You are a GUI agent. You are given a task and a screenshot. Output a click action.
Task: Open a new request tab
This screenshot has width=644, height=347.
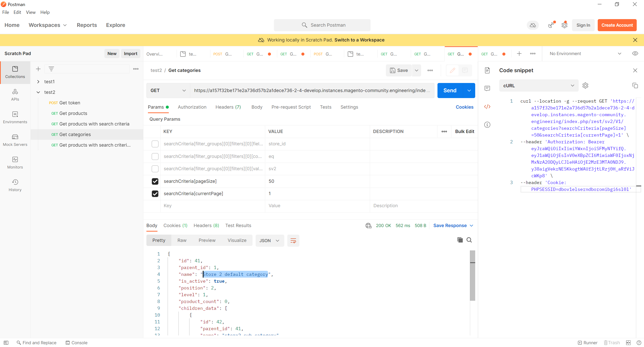(519, 54)
